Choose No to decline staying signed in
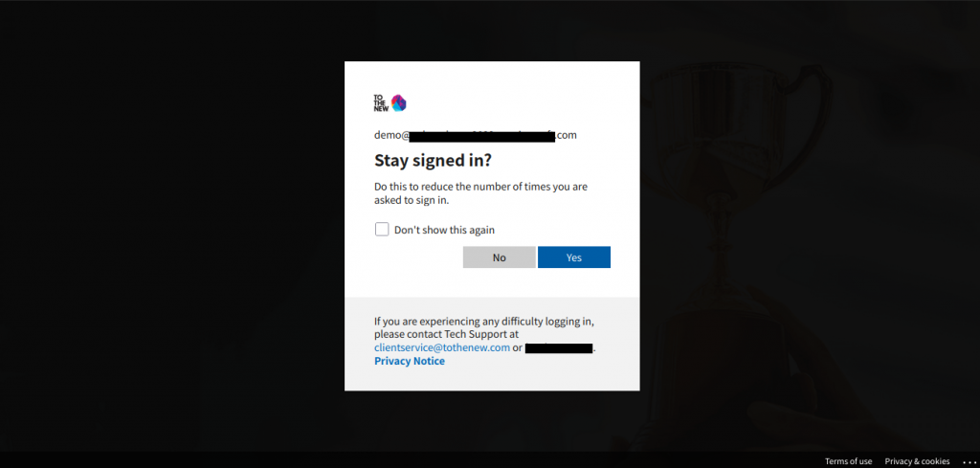The image size is (980, 468). (x=500, y=257)
